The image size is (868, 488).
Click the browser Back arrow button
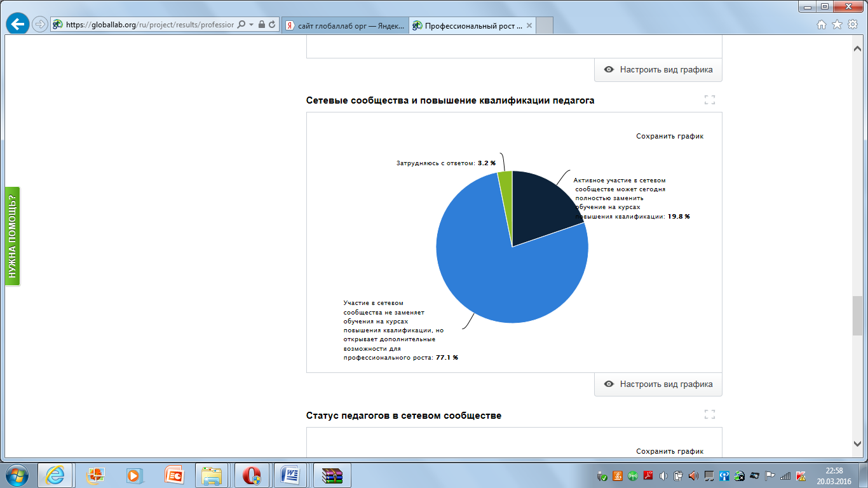coord(18,24)
